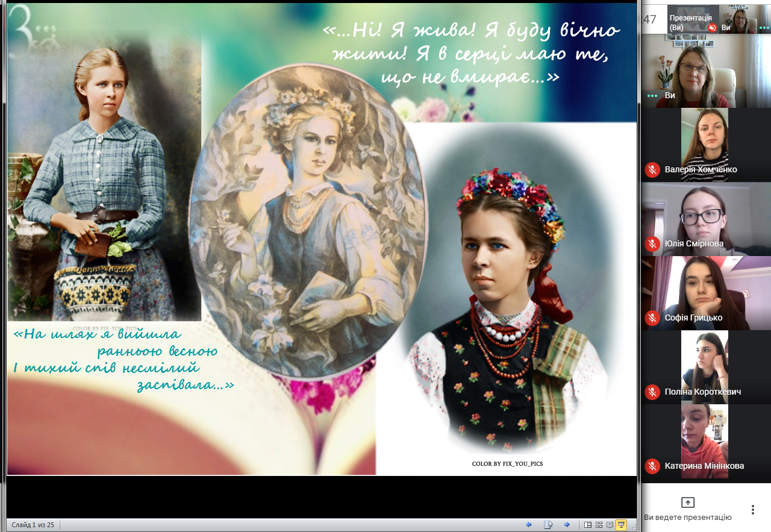The image size is (771, 532).
Task: Switch to Normal view in the status bar
Action: [x=588, y=525]
